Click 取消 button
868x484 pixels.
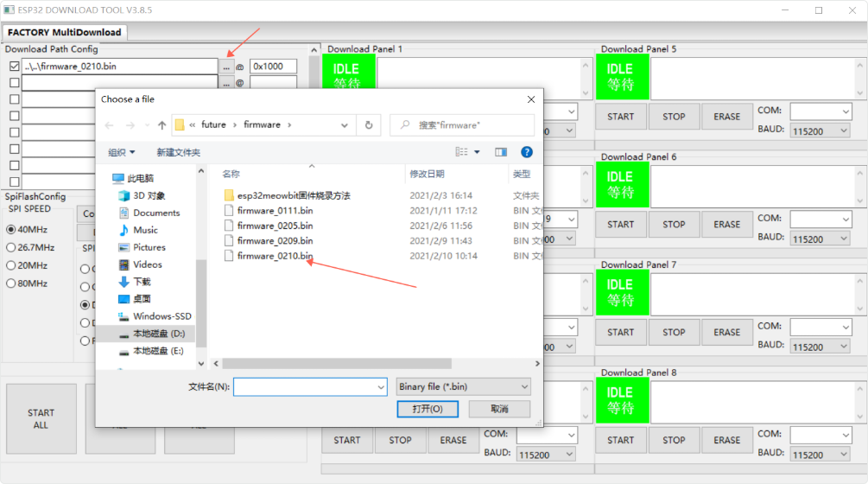click(x=499, y=409)
